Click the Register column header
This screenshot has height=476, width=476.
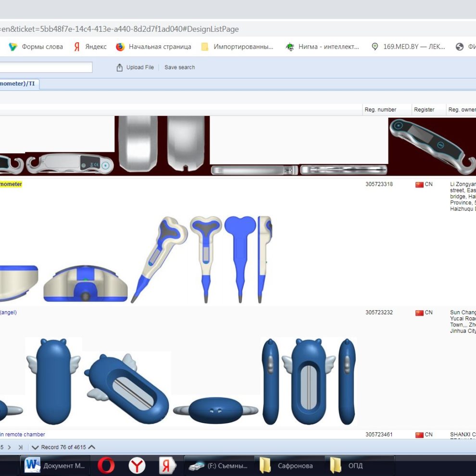pyautogui.click(x=424, y=110)
